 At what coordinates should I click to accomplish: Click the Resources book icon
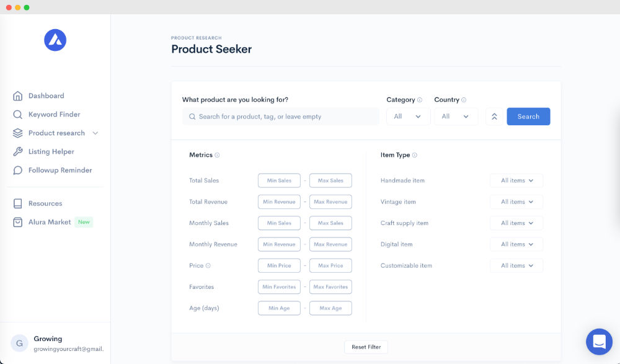(x=18, y=203)
